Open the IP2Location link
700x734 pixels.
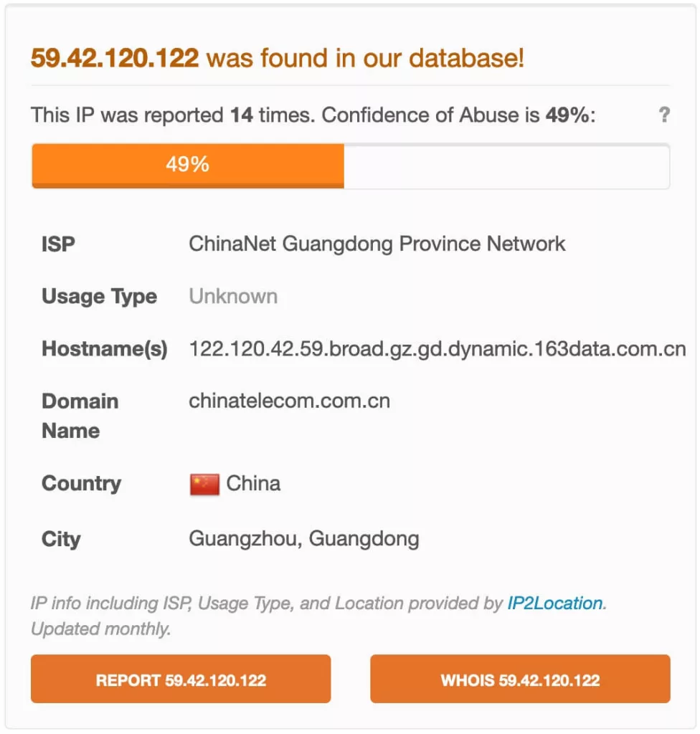click(554, 603)
